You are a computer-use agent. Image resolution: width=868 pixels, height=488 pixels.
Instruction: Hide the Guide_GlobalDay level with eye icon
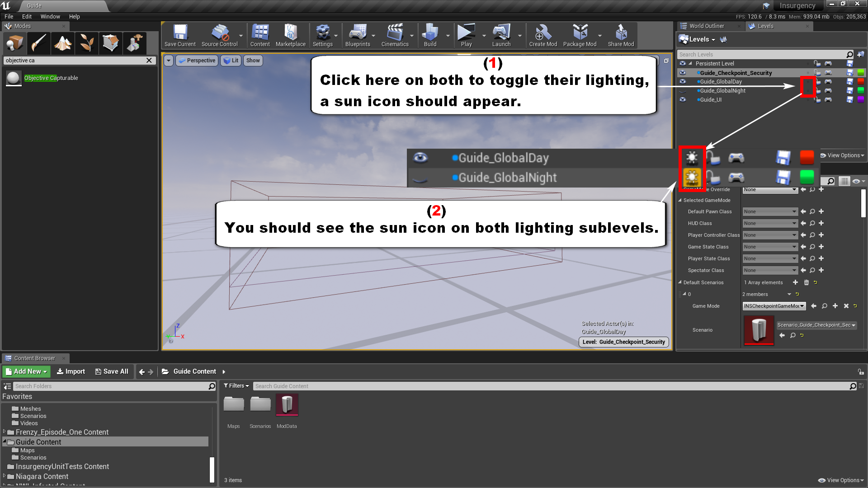[x=683, y=82]
